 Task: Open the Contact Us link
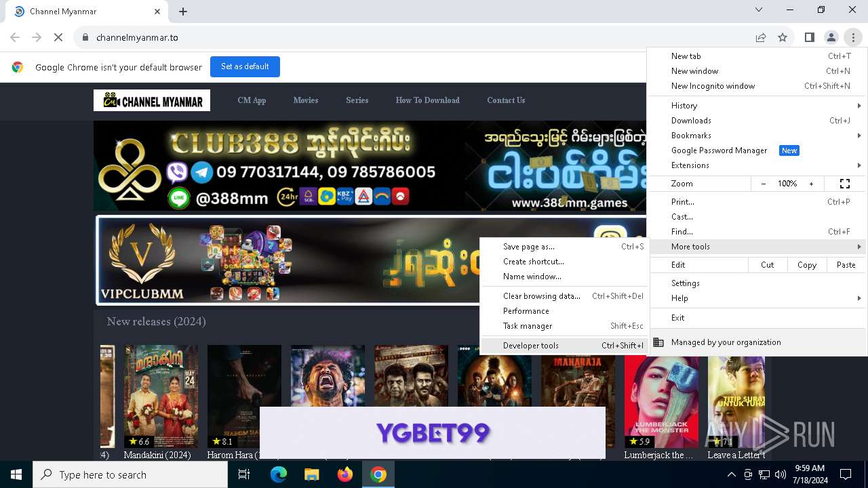click(x=506, y=100)
